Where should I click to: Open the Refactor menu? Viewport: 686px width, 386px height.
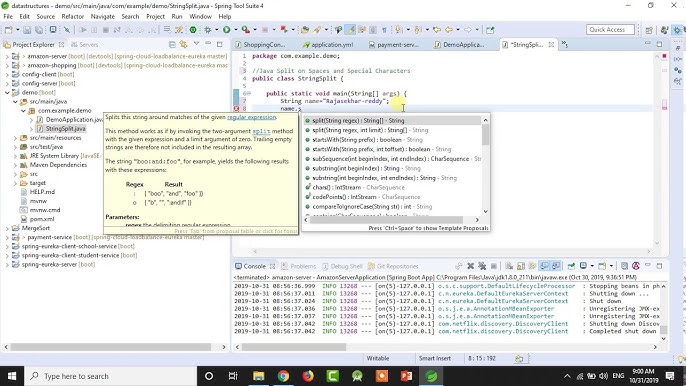click(73, 16)
